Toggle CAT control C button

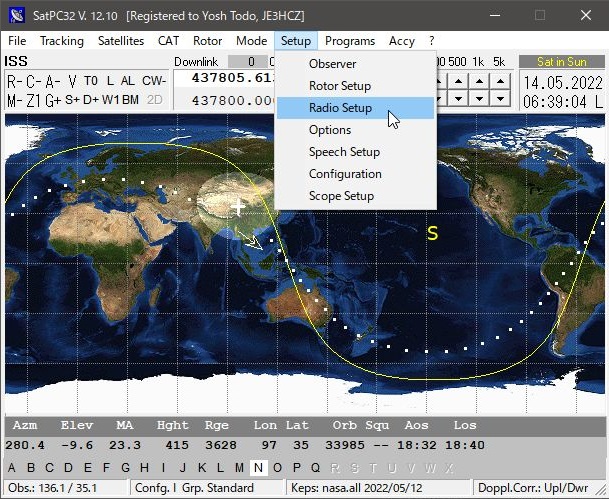(x=32, y=80)
